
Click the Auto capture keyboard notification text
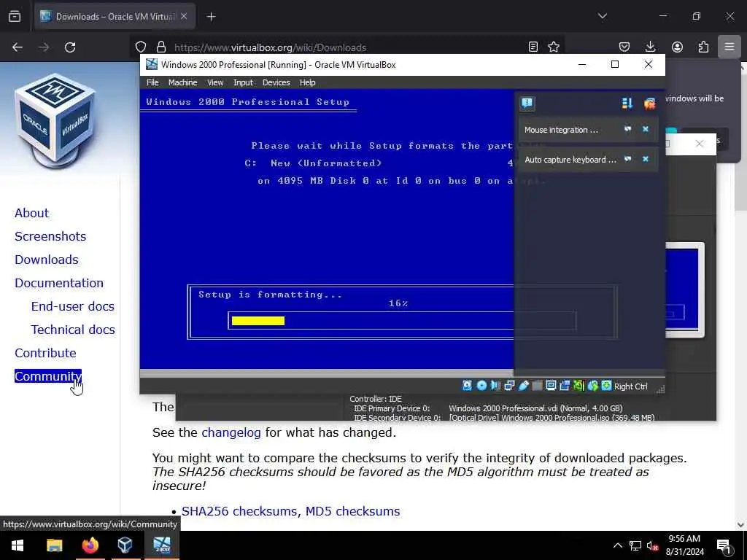tap(570, 160)
